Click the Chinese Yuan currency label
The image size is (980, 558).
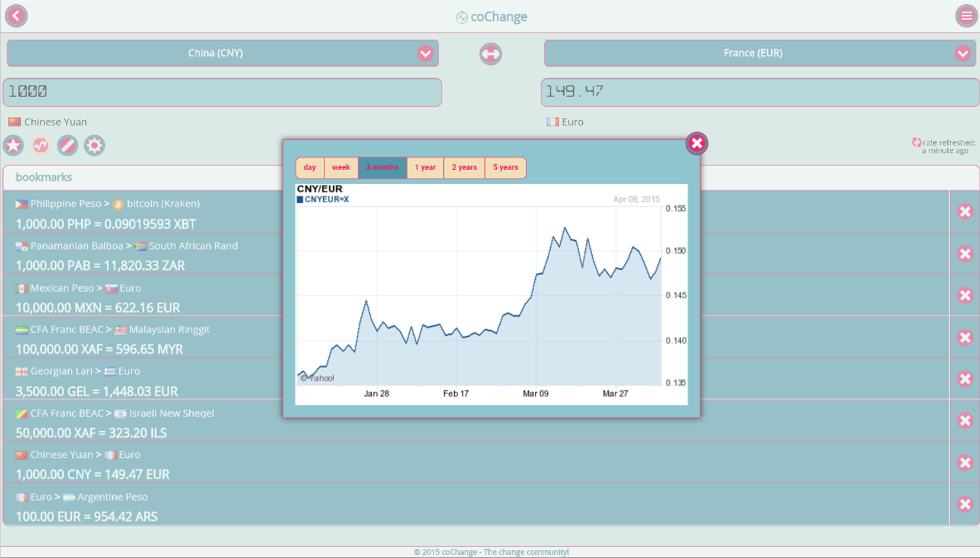(55, 122)
